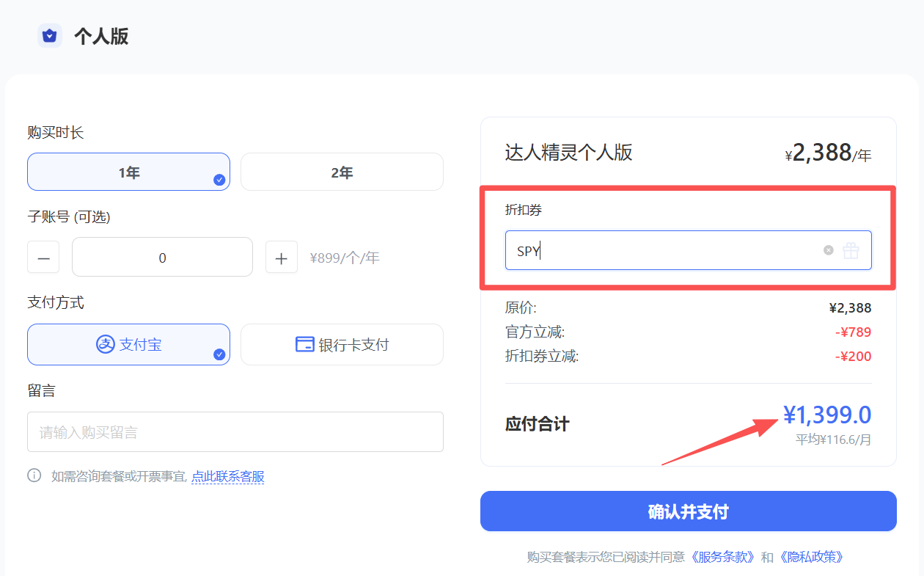Click the 支付方式 label
Screen dimensions: 924x576
56,302
